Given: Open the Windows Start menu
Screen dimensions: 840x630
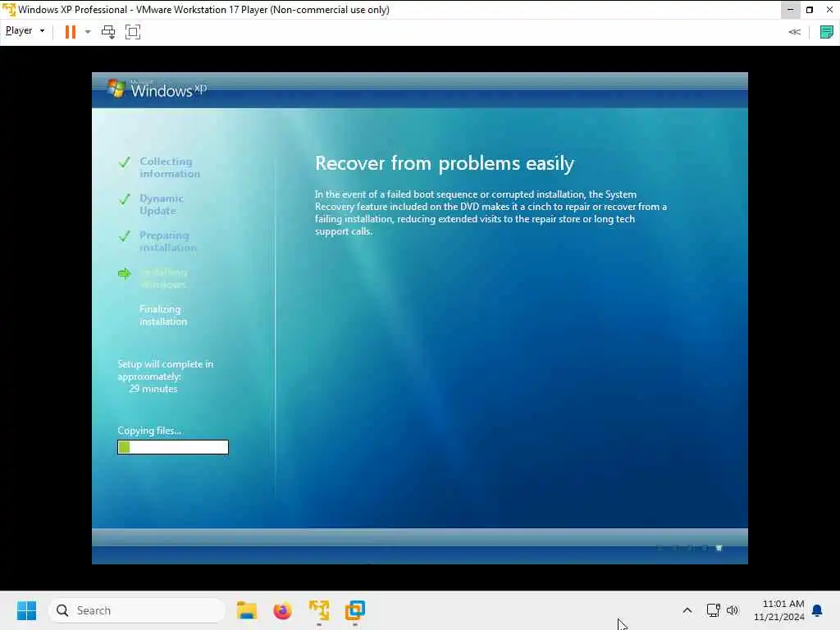Looking at the screenshot, I should (x=26, y=610).
